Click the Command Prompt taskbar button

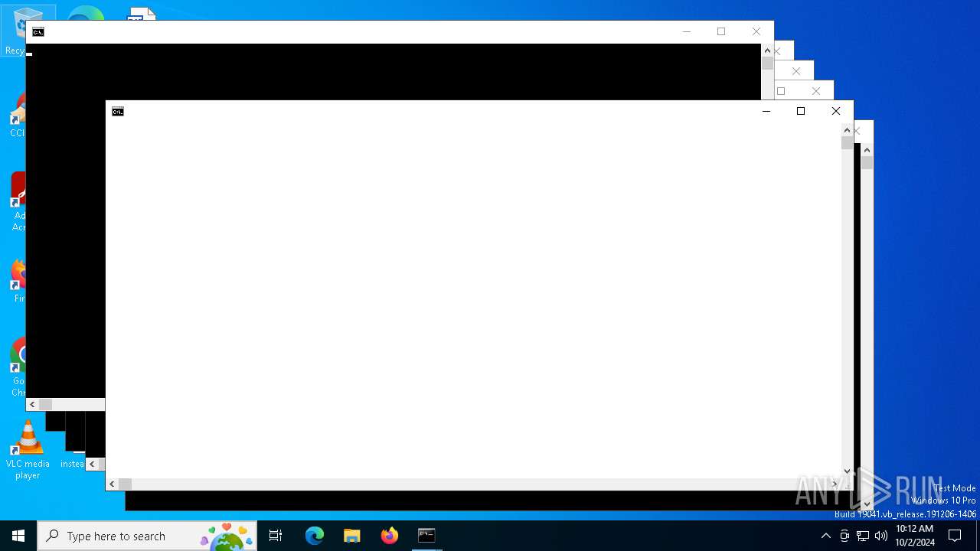tap(427, 536)
